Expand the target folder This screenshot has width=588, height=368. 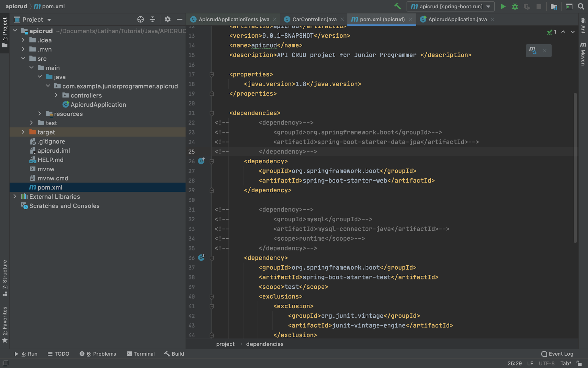coord(23,132)
